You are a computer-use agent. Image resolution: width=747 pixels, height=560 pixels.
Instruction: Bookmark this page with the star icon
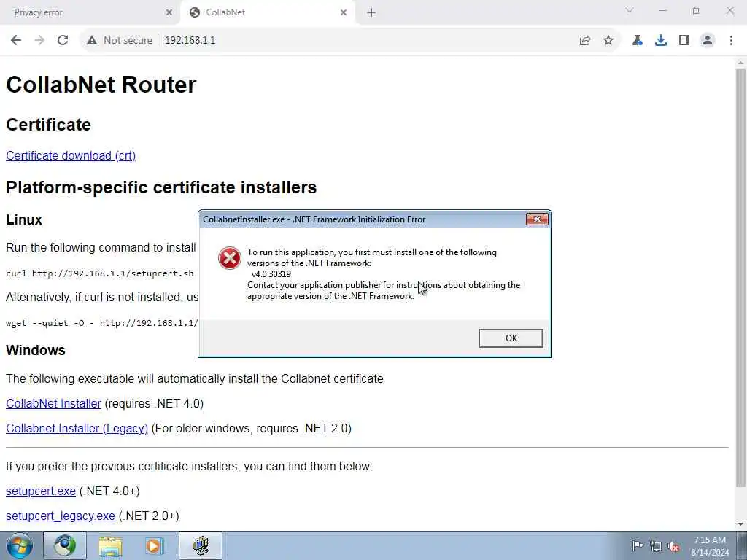(x=608, y=41)
